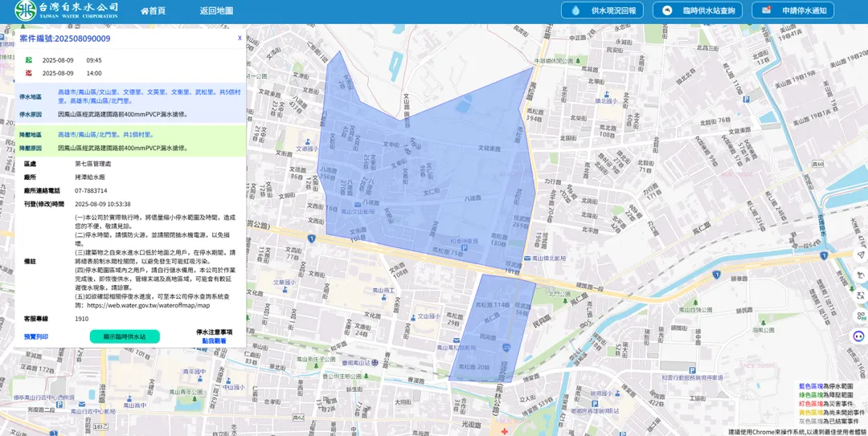868x436 pixels.
Task: Click the grid apps floating icon on right
Action: click(860, 316)
